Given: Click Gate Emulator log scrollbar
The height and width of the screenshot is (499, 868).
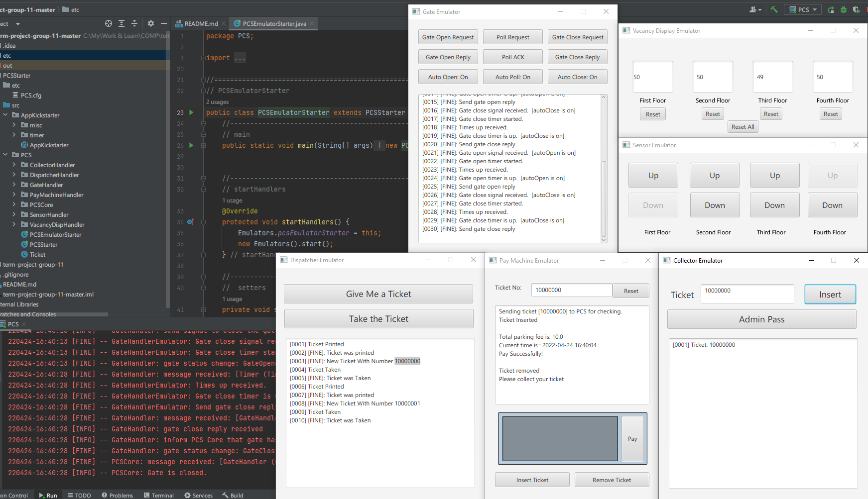Looking at the screenshot, I should pos(604,168).
